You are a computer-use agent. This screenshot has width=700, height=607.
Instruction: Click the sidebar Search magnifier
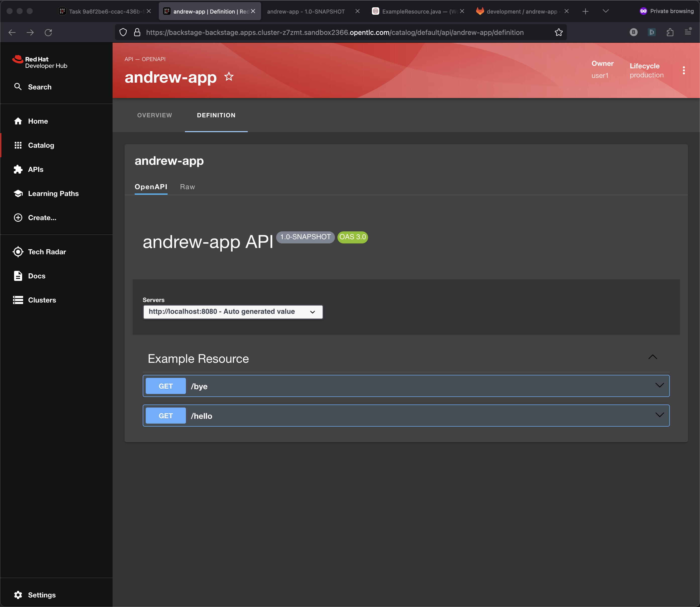(18, 87)
